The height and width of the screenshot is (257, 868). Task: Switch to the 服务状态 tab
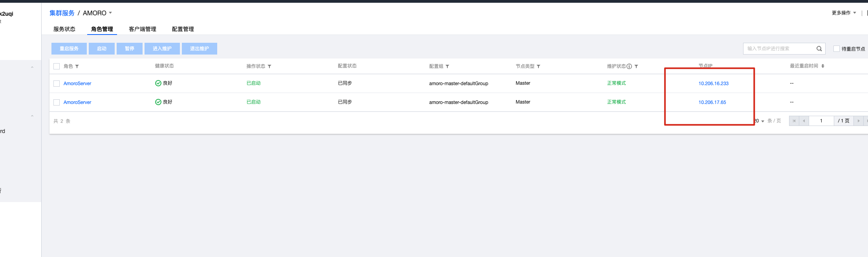click(x=64, y=29)
